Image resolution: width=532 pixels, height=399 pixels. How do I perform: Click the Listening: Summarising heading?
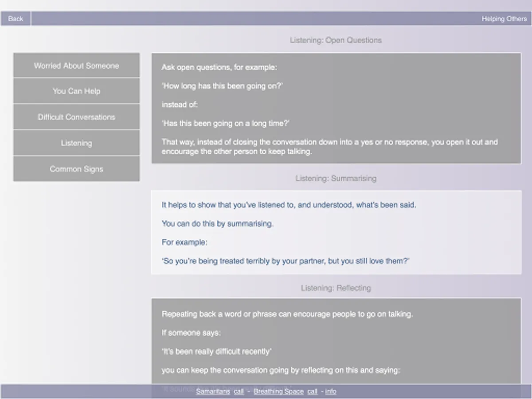click(336, 178)
